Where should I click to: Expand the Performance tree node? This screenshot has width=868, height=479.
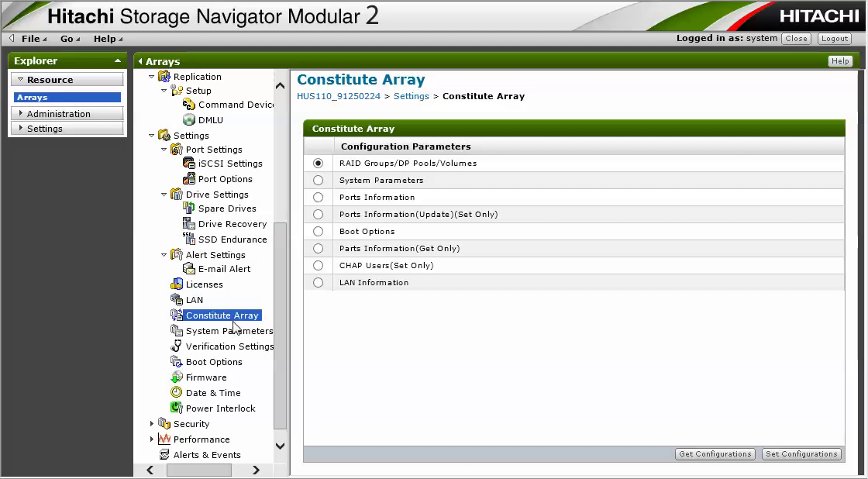click(152, 439)
